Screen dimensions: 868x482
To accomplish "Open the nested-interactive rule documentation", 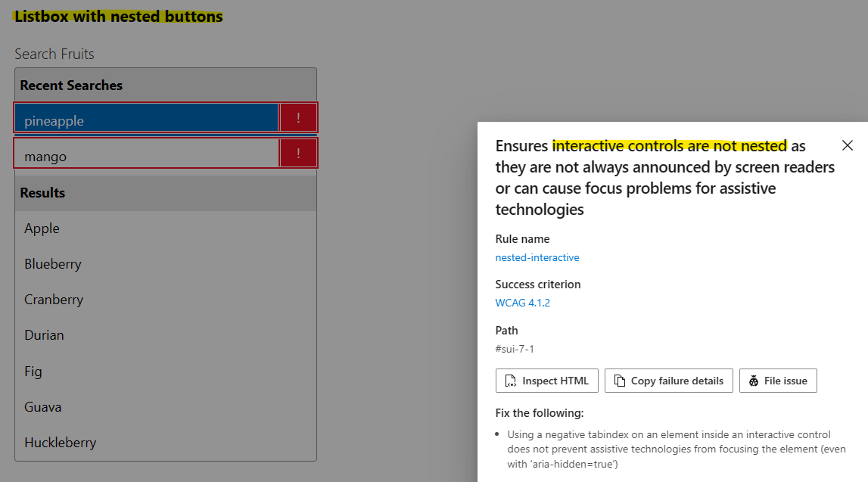I will click(x=537, y=257).
